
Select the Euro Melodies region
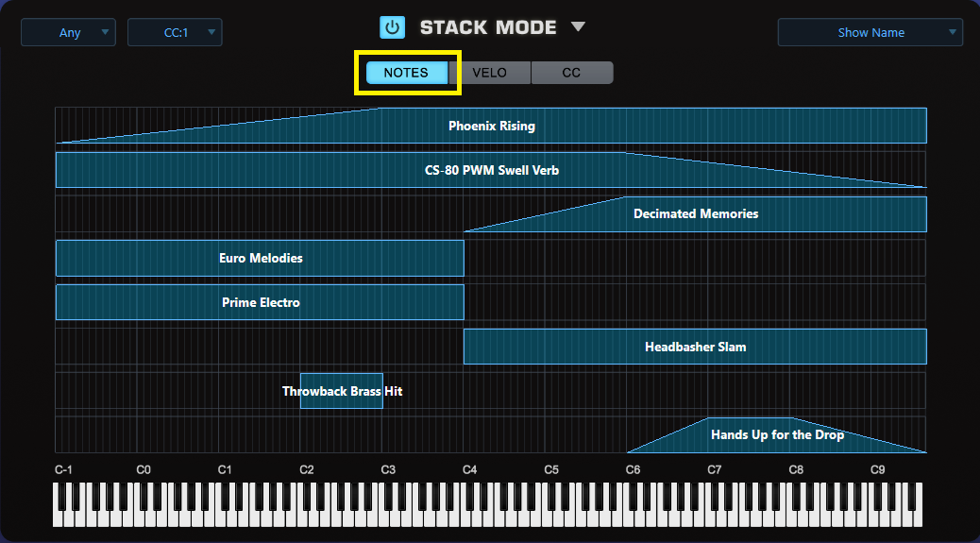coord(261,258)
